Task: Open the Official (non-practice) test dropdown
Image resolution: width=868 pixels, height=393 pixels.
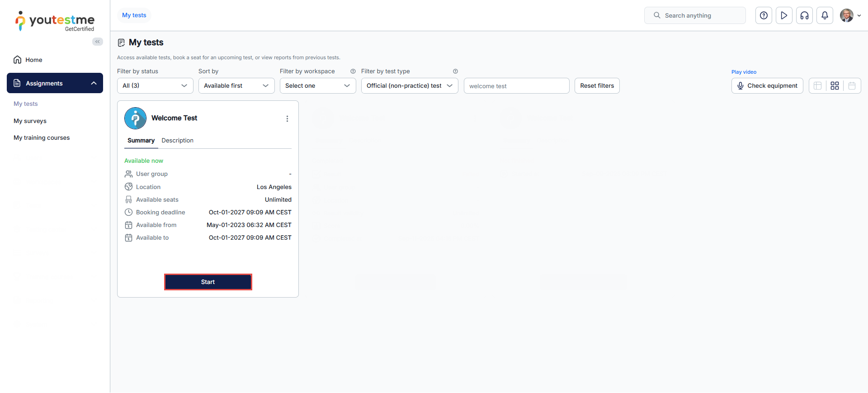Action: click(409, 86)
